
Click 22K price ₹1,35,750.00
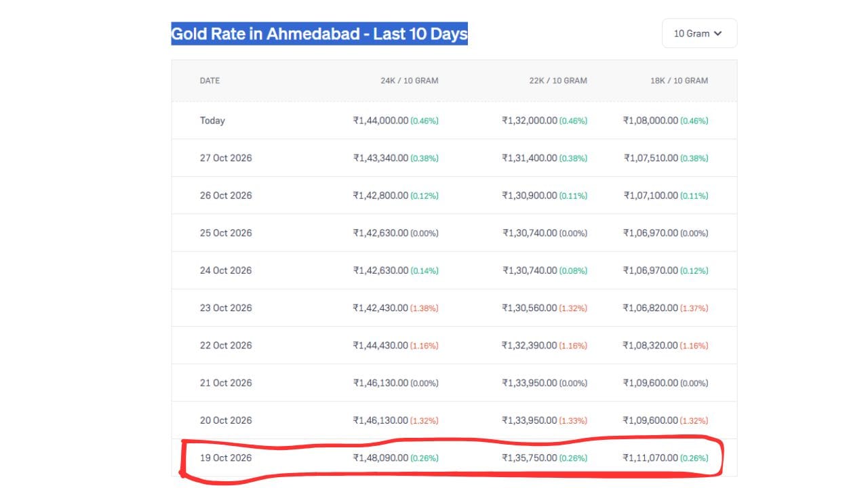[530, 457]
